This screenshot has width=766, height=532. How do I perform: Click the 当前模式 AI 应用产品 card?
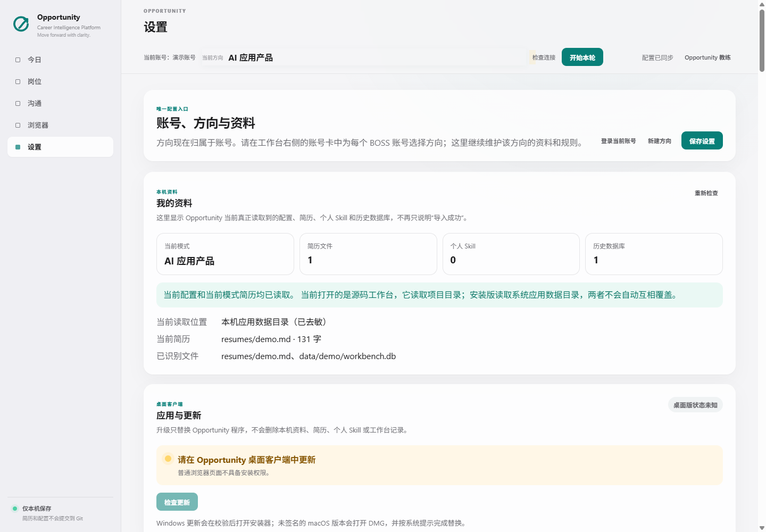(225, 254)
